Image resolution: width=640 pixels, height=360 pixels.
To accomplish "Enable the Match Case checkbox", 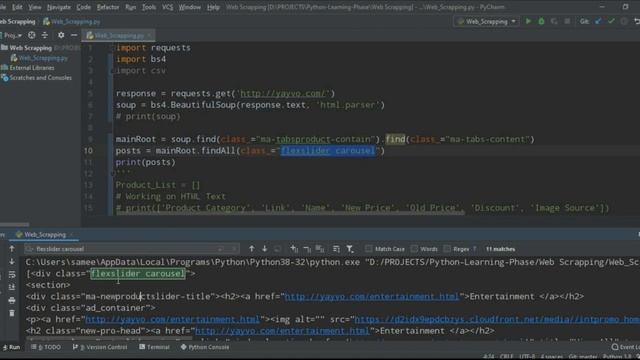I will (369, 249).
